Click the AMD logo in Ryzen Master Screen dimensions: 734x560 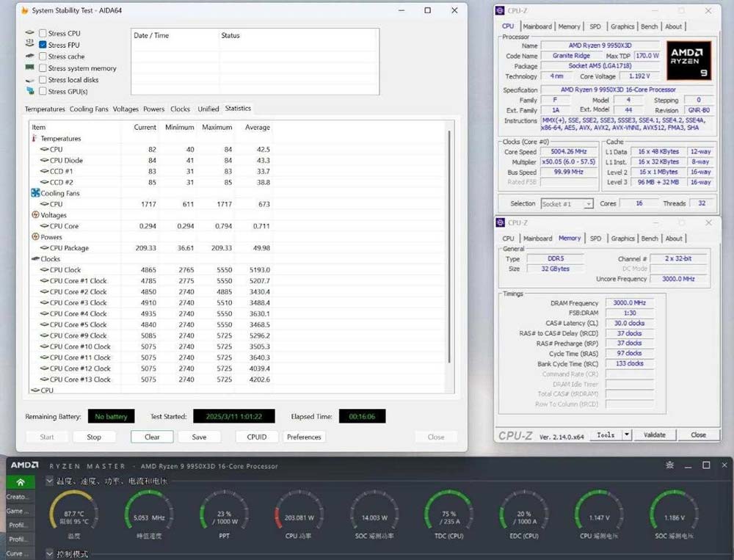coord(25,465)
